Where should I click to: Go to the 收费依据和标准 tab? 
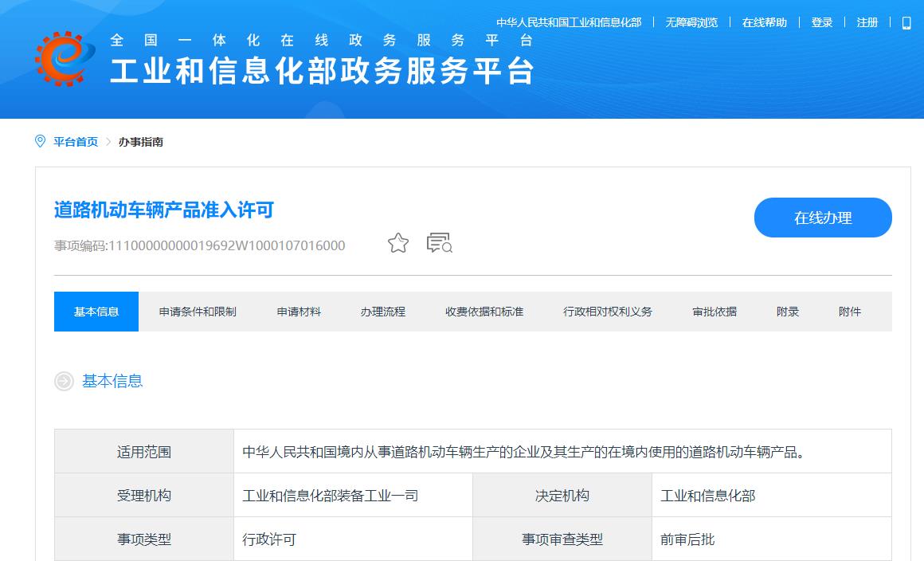click(484, 312)
